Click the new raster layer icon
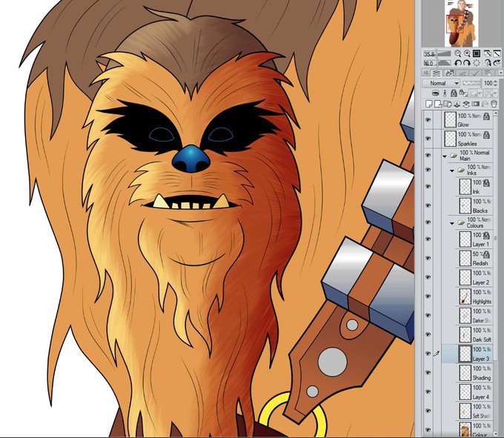The image size is (504, 438). point(428,104)
